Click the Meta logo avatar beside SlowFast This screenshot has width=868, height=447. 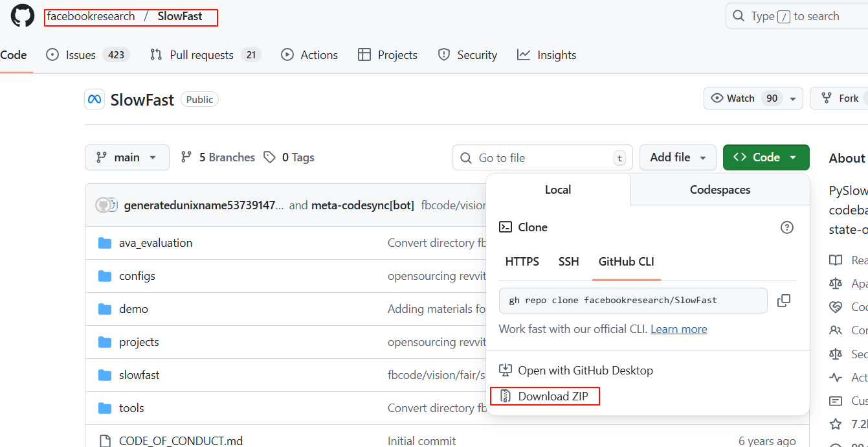(x=95, y=99)
